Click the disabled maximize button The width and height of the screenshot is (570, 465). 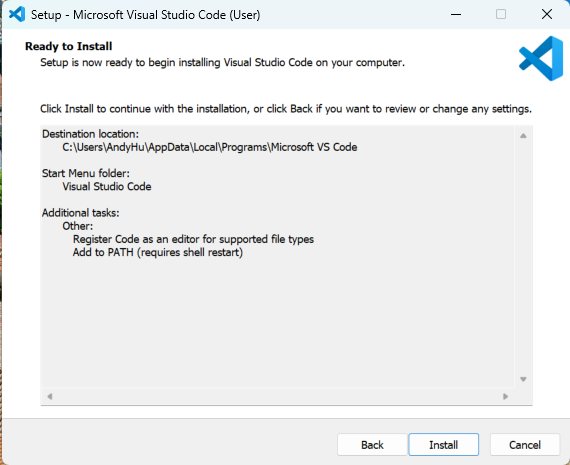click(x=501, y=15)
